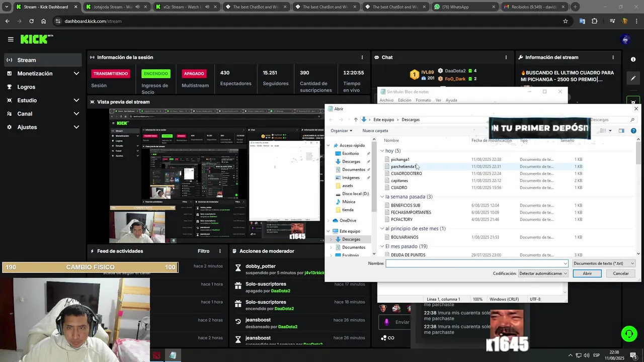Click the back arrow in Abrir dialog
The width and height of the screenshot is (644, 362).
click(x=331, y=120)
